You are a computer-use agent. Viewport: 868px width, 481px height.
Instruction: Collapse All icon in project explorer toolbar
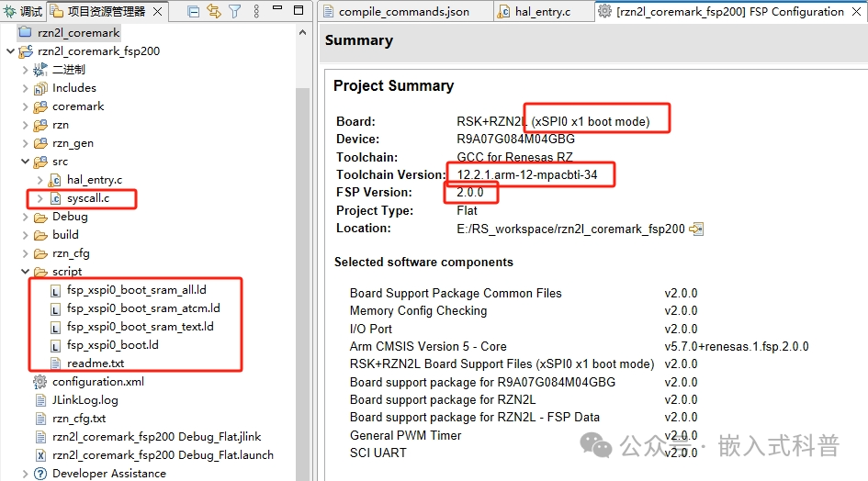coord(193,11)
